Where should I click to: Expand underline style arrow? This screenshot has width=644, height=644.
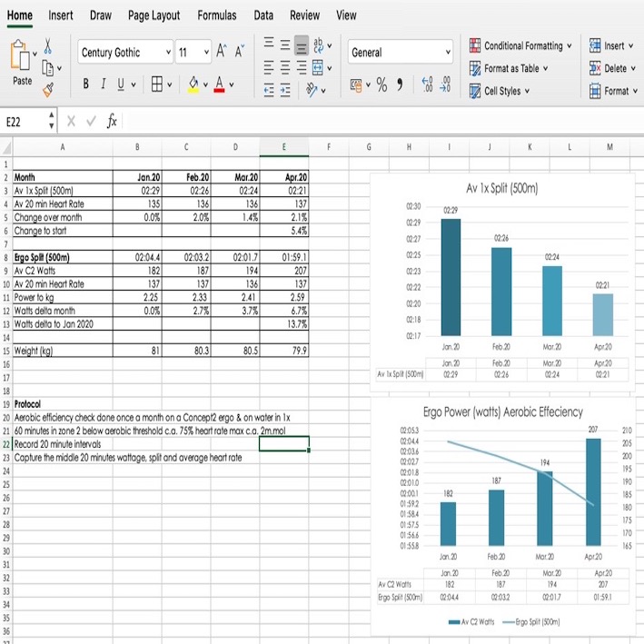pyautogui.click(x=134, y=84)
